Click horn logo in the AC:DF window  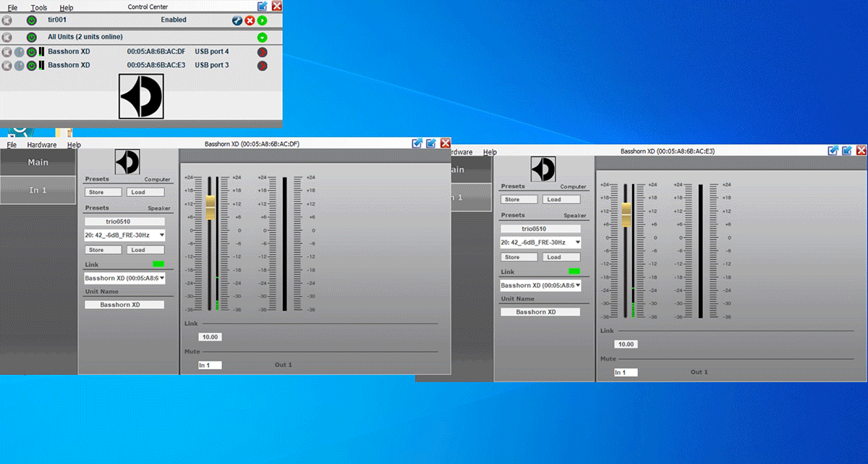(127, 162)
